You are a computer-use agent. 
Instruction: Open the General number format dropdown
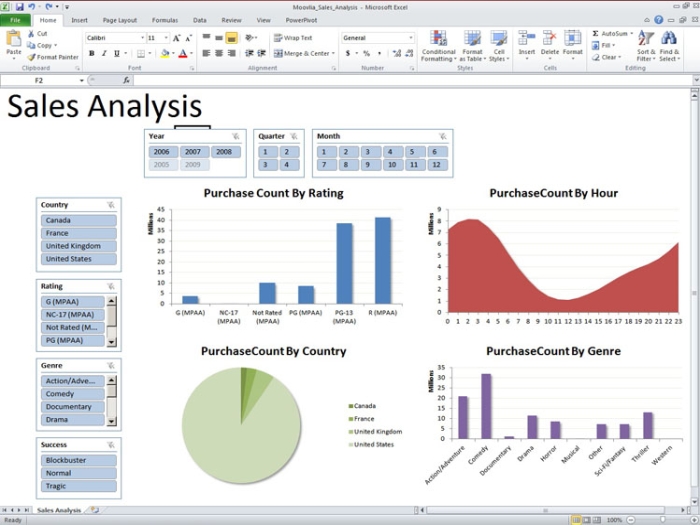click(x=411, y=38)
